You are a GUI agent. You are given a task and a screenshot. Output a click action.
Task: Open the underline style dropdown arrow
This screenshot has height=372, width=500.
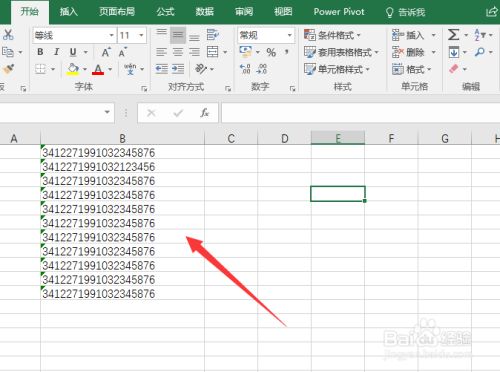85,52
